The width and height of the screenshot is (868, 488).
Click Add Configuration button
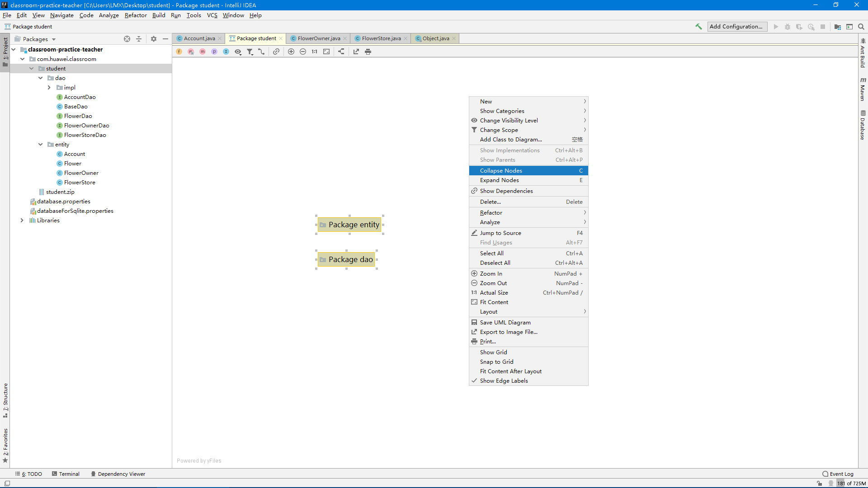[x=736, y=27]
